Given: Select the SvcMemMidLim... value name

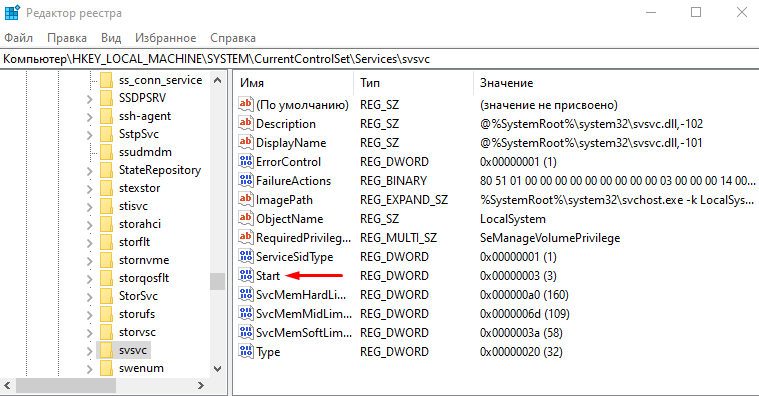Looking at the screenshot, I should [304, 313].
